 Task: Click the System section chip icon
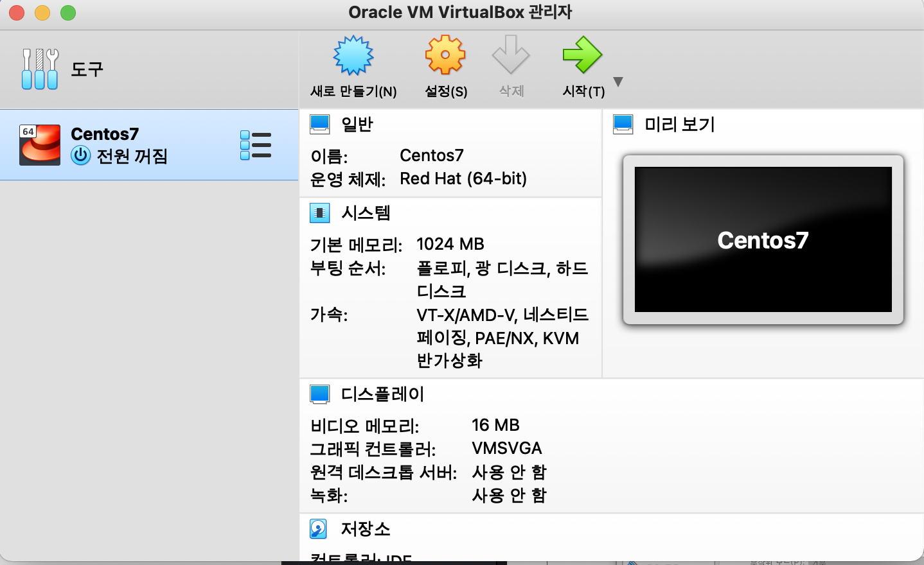319,213
